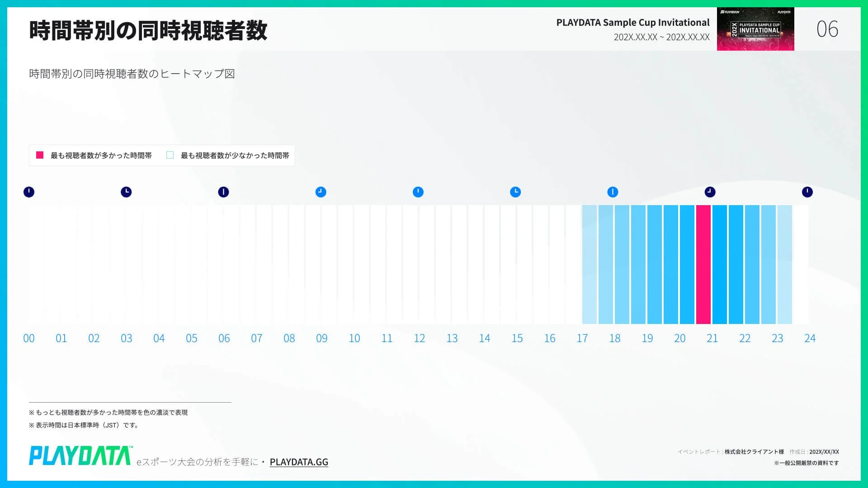
Task: Click the page number 06
Action: coord(827,29)
